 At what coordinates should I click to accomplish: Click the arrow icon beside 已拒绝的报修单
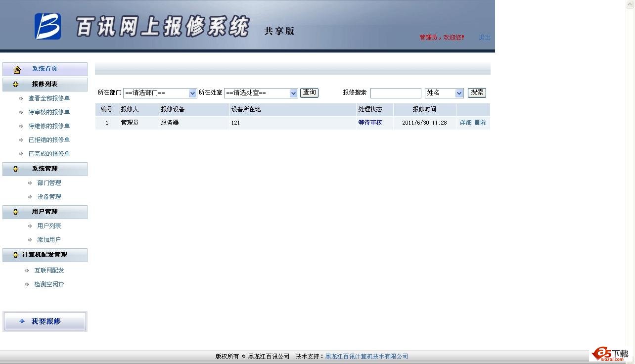tap(21, 140)
